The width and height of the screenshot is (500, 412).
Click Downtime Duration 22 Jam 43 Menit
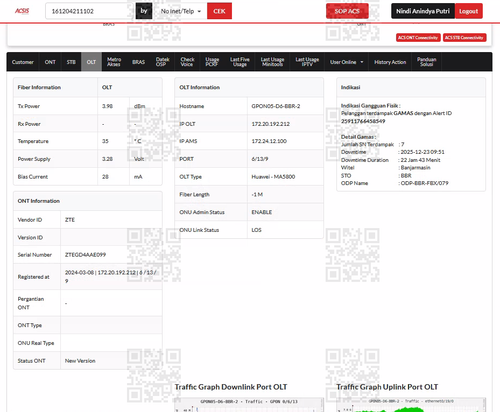[x=420, y=160]
